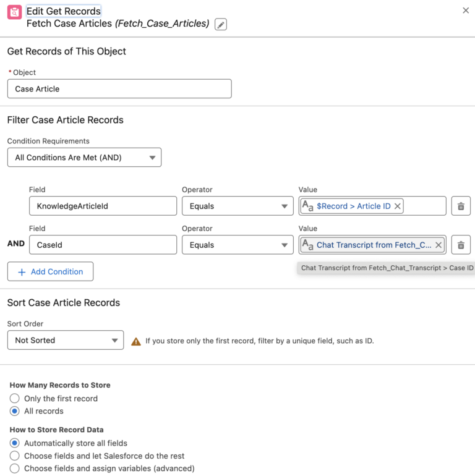Select the All records option
This screenshot has height=476, width=475.
point(15,411)
